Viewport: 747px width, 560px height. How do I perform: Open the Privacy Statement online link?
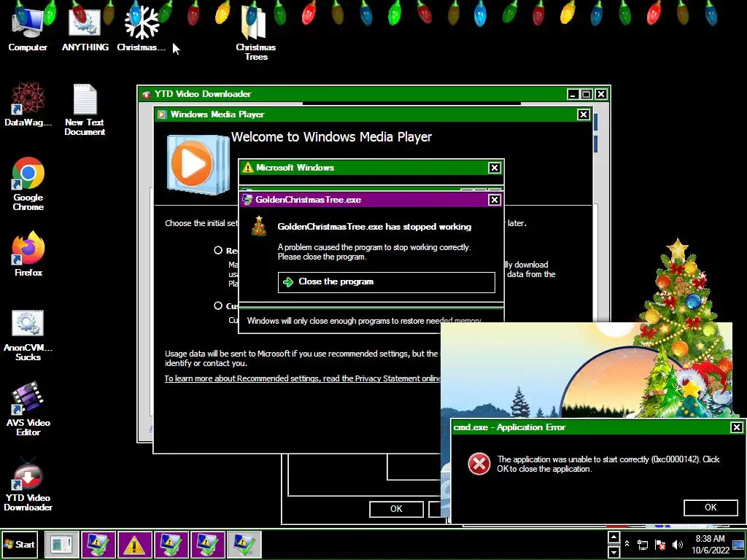[303, 378]
